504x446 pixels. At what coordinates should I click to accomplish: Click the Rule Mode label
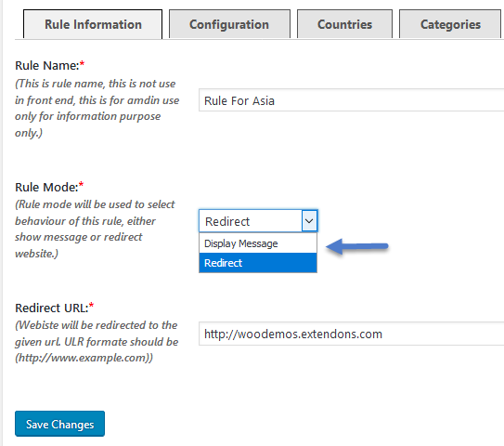pos(46,188)
